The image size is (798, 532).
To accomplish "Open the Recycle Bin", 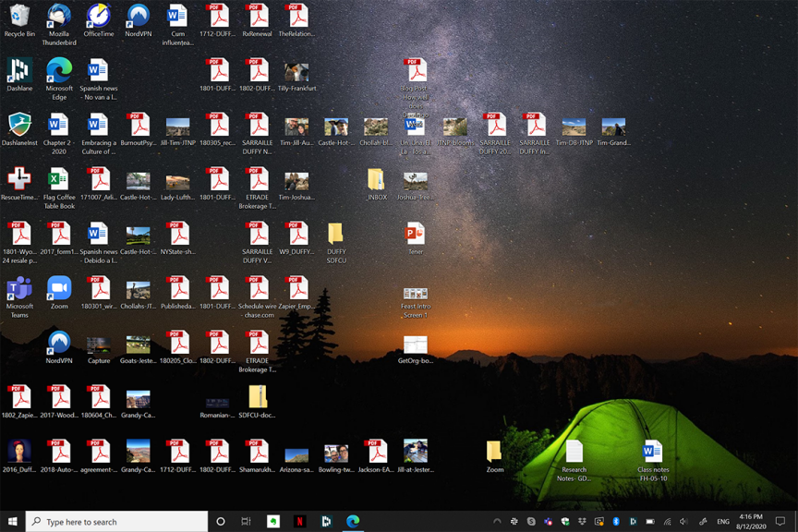I will 19,17.
